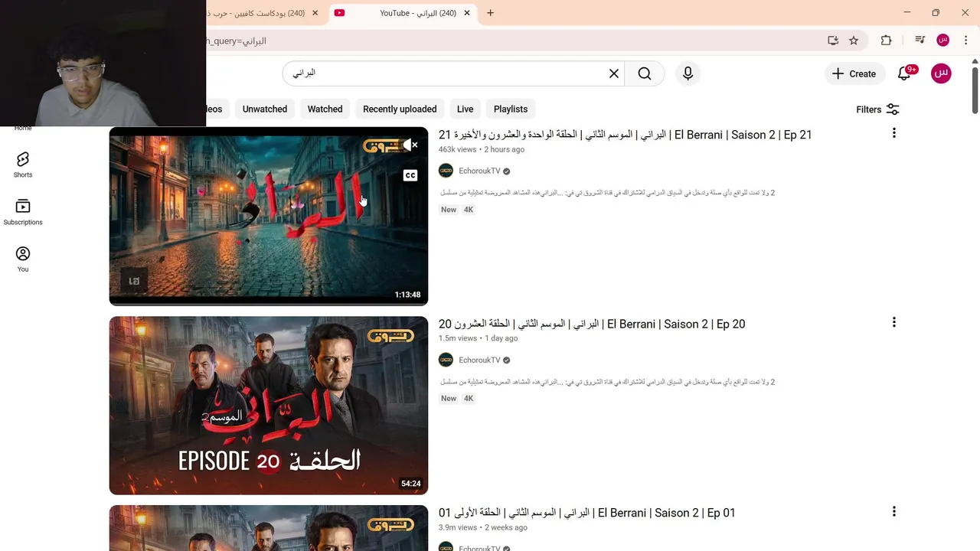Open the notifications bell
Screen dimensions: 980x551
(905, 73)
